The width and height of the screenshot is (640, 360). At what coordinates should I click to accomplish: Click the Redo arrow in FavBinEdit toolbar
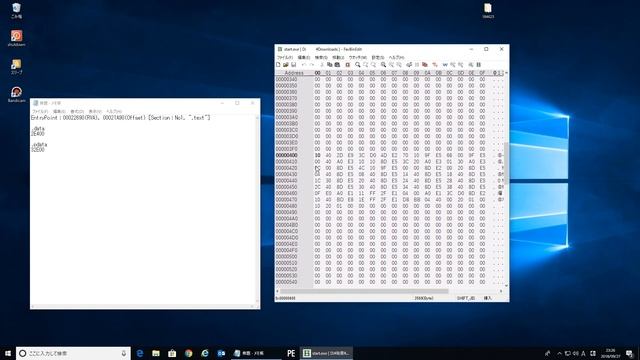[311, 64]
